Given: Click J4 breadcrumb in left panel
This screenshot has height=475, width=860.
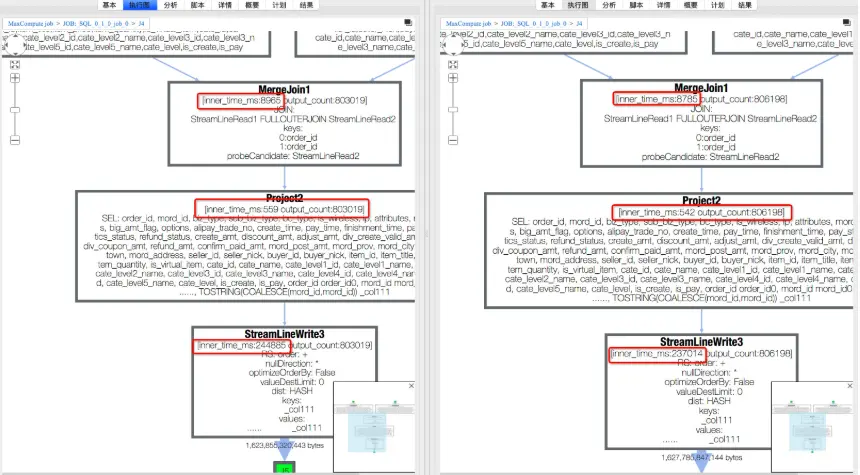Looking at the screenshot, I should 141,24.
